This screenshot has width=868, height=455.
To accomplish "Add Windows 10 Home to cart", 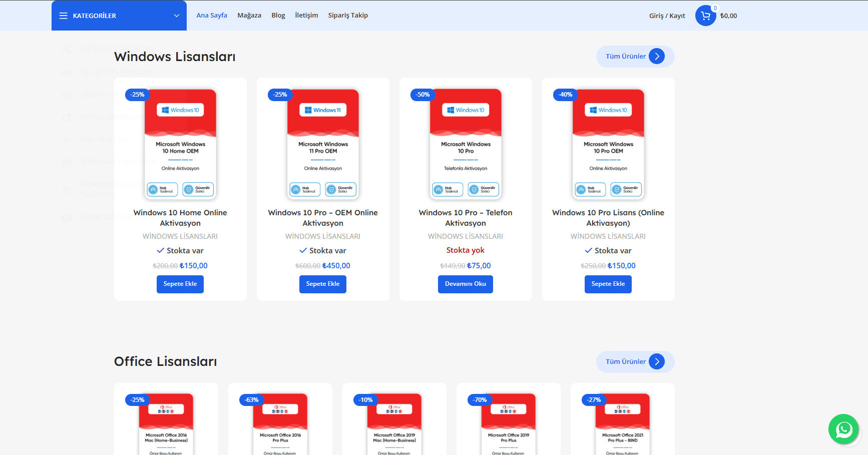I will (x=180, y=284).
